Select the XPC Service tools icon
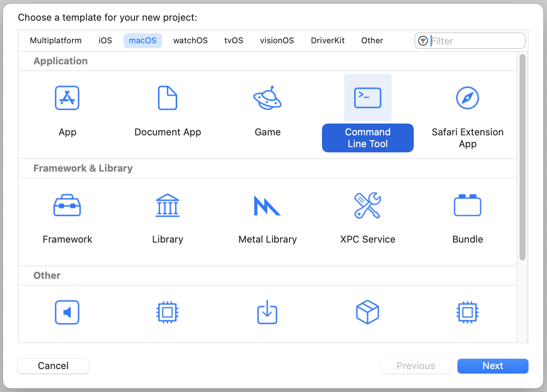 [x=368, y=205]
